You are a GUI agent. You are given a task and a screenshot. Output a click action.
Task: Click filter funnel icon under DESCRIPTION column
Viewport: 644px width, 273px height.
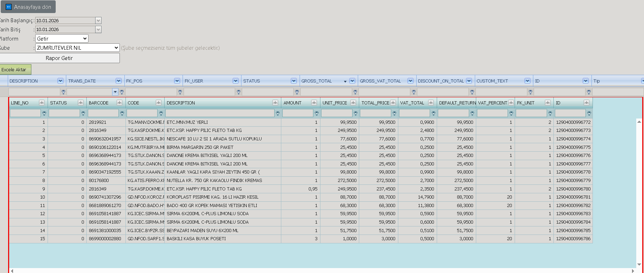[278, 114]
